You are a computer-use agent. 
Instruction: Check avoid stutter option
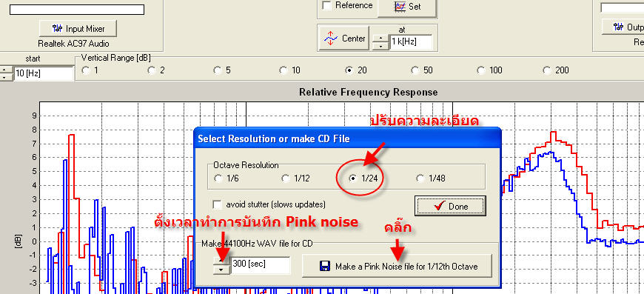pos(218,204)
